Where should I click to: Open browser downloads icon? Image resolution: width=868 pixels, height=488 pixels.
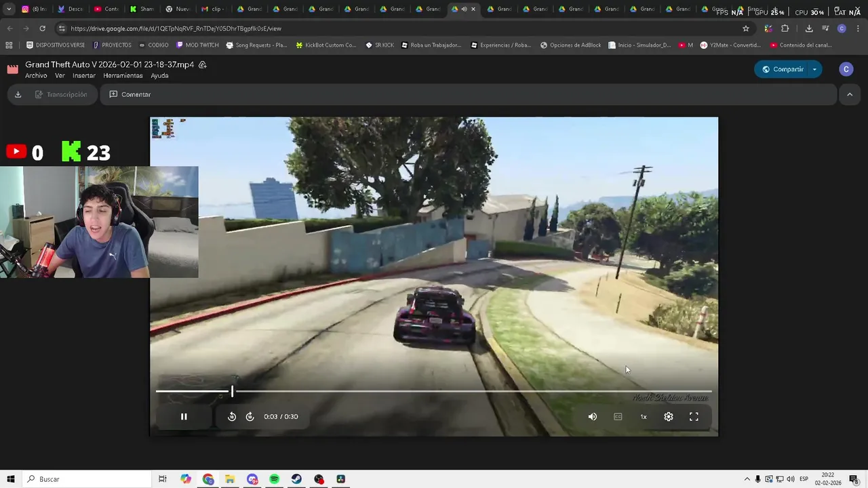pos(809,28)
